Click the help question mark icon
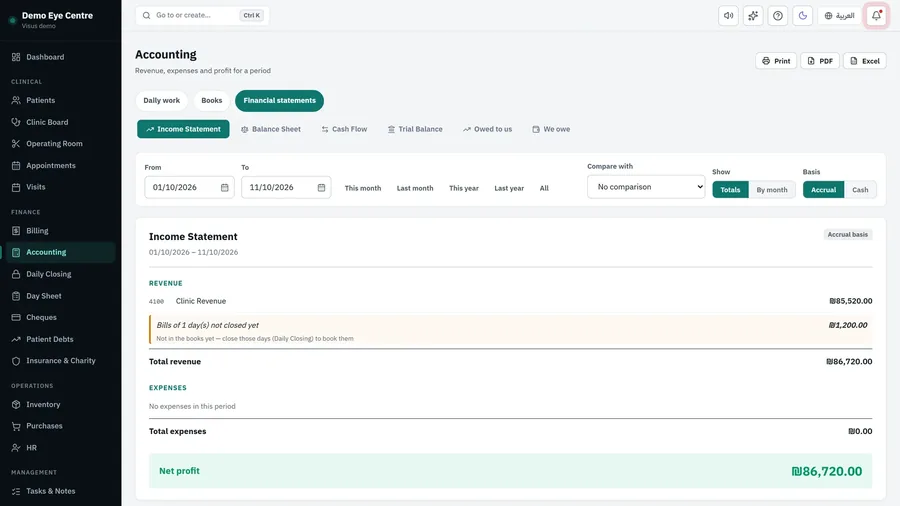The width and height of the screenshot is (900, 506). click(778, 15)
